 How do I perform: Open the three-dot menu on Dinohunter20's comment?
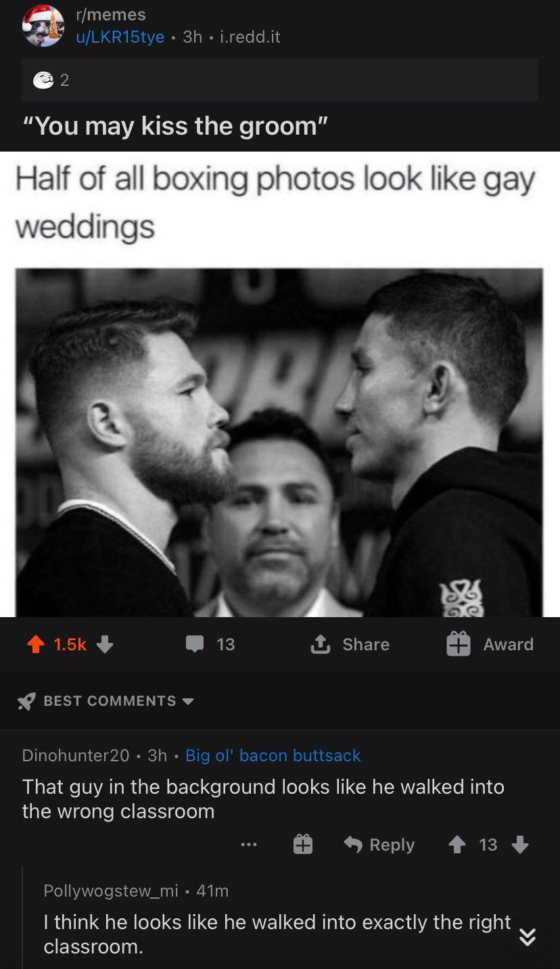coord(248,844)
